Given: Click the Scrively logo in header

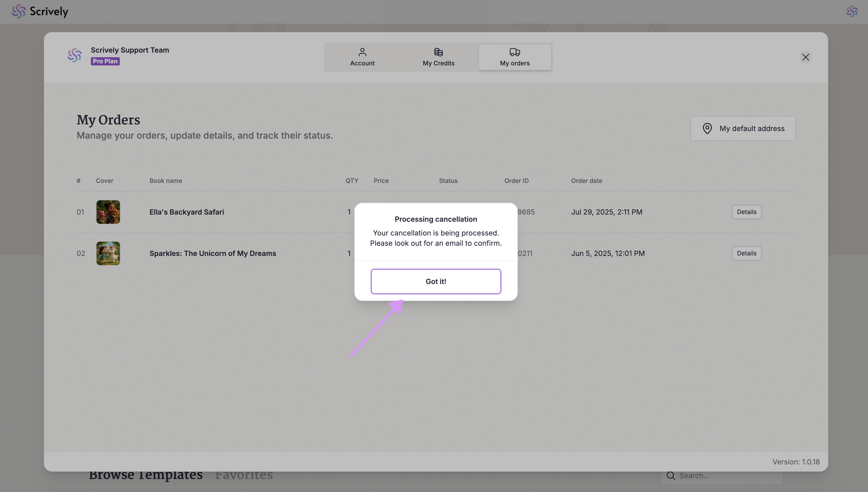Looking at the screenshot, I should pyautogui.click(x=40, y=11).
